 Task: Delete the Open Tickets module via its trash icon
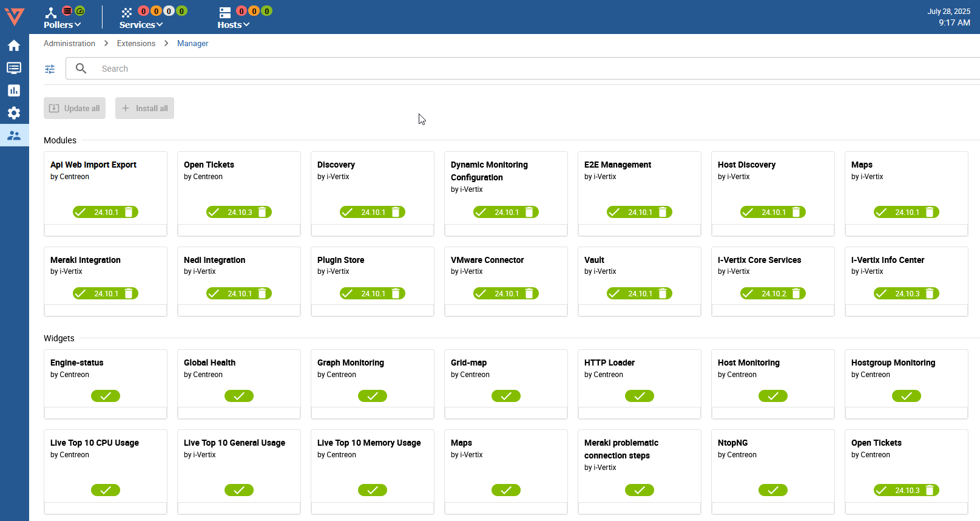(262, 212)
